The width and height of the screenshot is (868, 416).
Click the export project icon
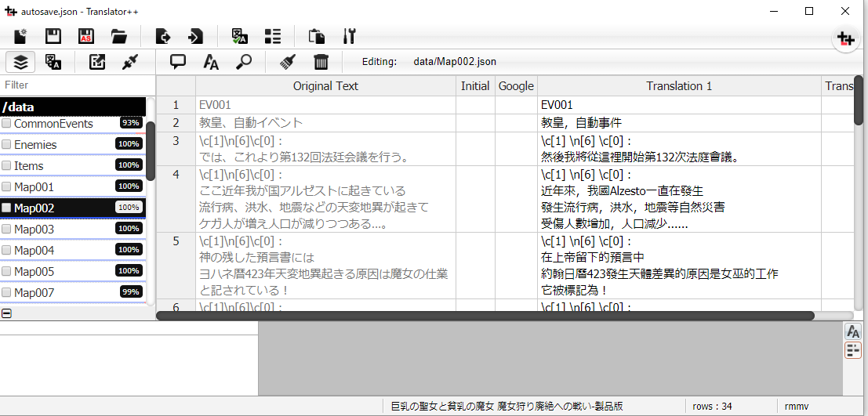point(163,37)
